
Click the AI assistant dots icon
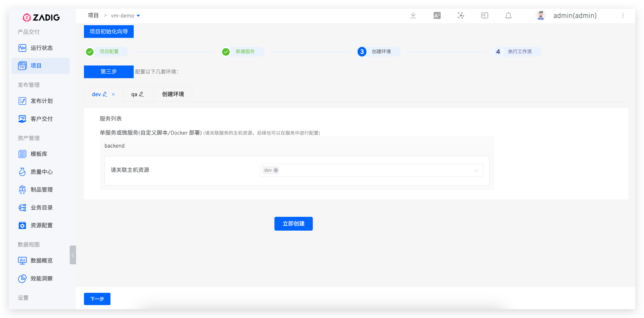point(461,16)
